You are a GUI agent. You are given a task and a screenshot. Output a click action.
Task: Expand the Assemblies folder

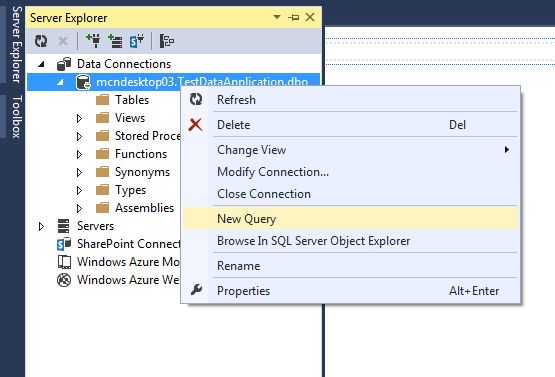coord(79,209)
